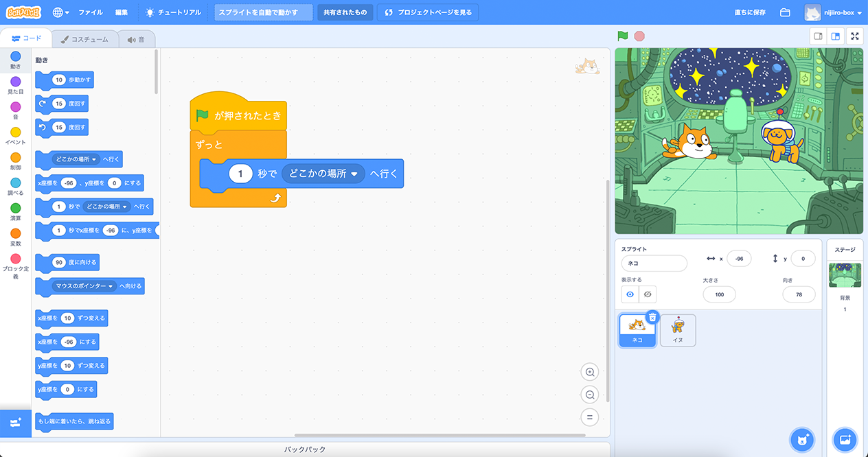Open the ファイル menu
Viewport: 868px width, 457px height.
91,12
